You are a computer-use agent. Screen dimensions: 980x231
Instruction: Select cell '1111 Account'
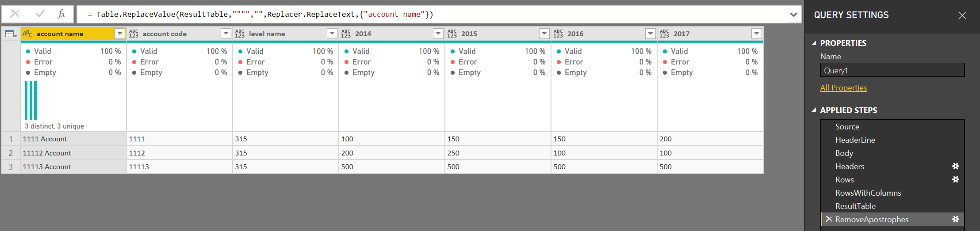coord(73,139)
